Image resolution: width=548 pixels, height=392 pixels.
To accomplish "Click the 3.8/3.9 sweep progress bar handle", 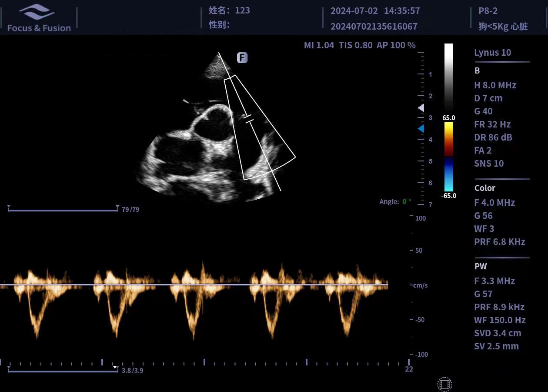I will click(115, 368).
